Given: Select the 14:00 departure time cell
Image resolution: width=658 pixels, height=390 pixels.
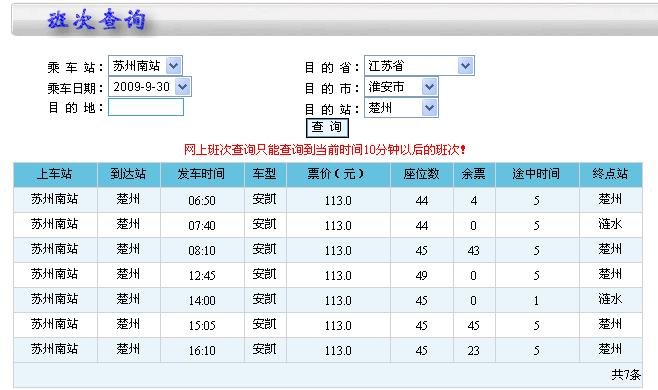Looking at the screenshot, I should click(202, 301).
